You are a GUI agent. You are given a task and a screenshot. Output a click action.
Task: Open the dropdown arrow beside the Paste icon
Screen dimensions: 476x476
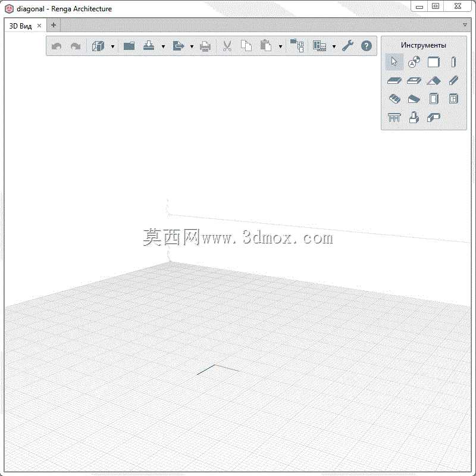[x=280, y=46]
